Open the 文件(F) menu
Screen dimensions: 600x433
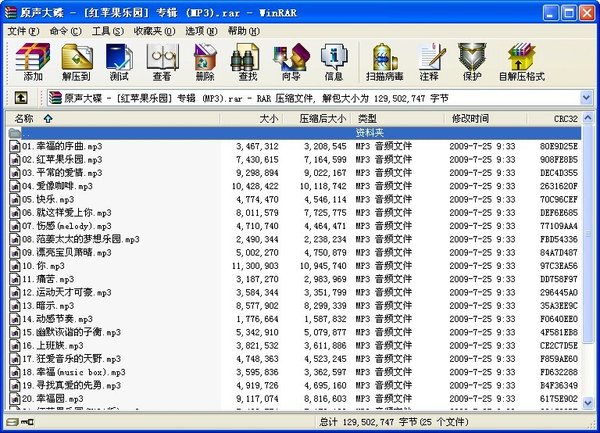click(x=23, y=31)
